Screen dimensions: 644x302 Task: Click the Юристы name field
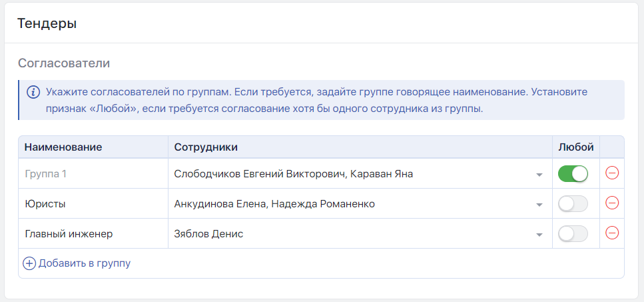[x=92, y=204]
